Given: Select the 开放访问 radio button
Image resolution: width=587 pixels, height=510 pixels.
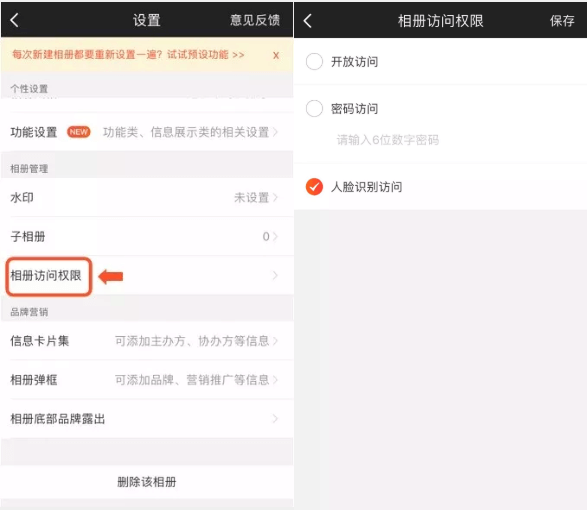Looking at the screenshot, I should click(x=314, y=61).
